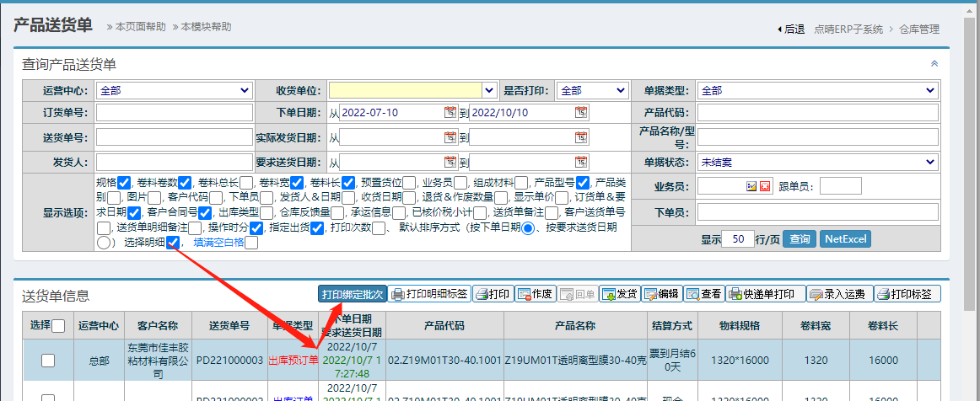Click the 业务员 picker icon
Image resolution: width=980 pixels, height=401 pixels.
click(752, 186)
